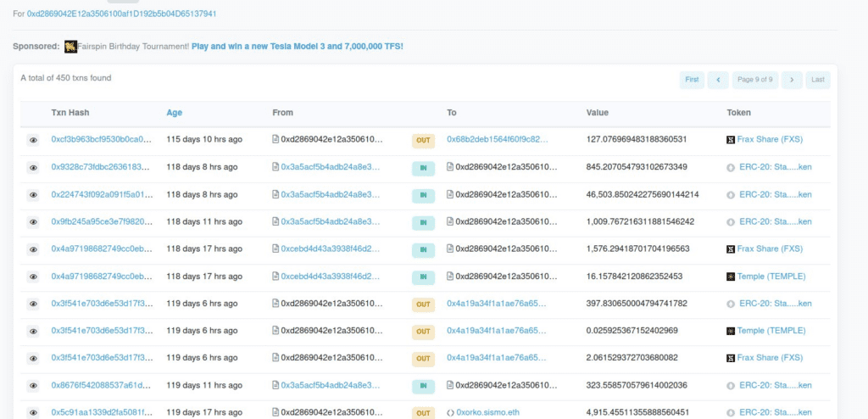
Task: Open recipient address 0x68b2deb1564f60f9c82
Action: (x=498, y=140)
